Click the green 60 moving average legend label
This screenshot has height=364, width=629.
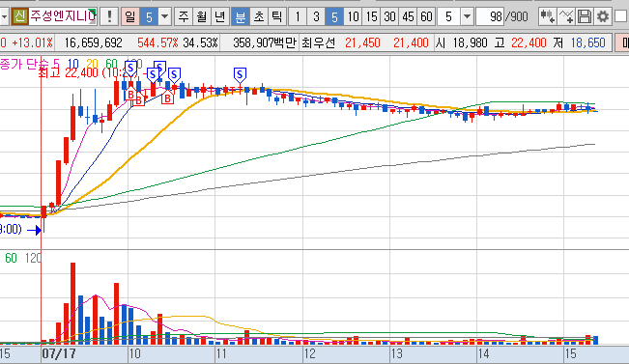click(111, 64)
